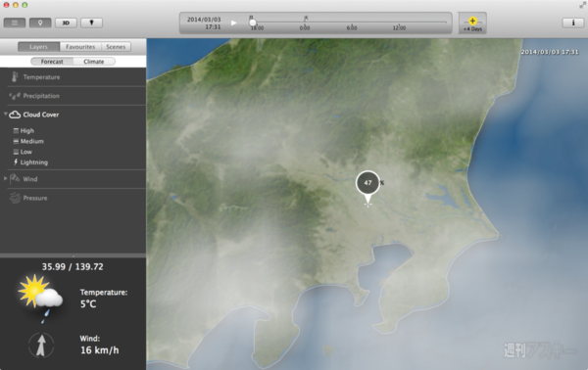Screen dimensions: 588x370
Task: Click the 16 km/h wind value
Action: [x=99, y=350]
